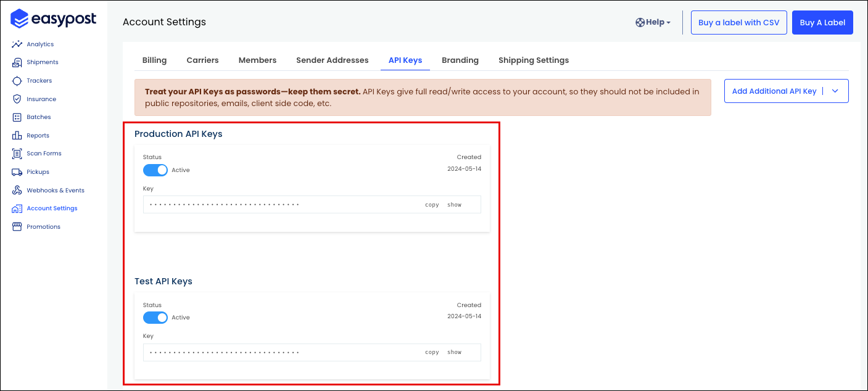Open the Shipping Settings tab

(x=534, y=60)
